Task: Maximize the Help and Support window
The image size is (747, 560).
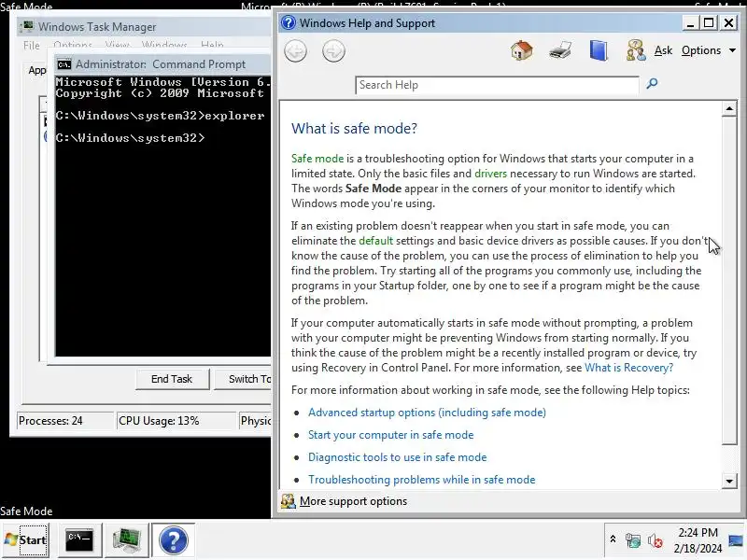Action: pyautogui.click(x=709, y=22)
